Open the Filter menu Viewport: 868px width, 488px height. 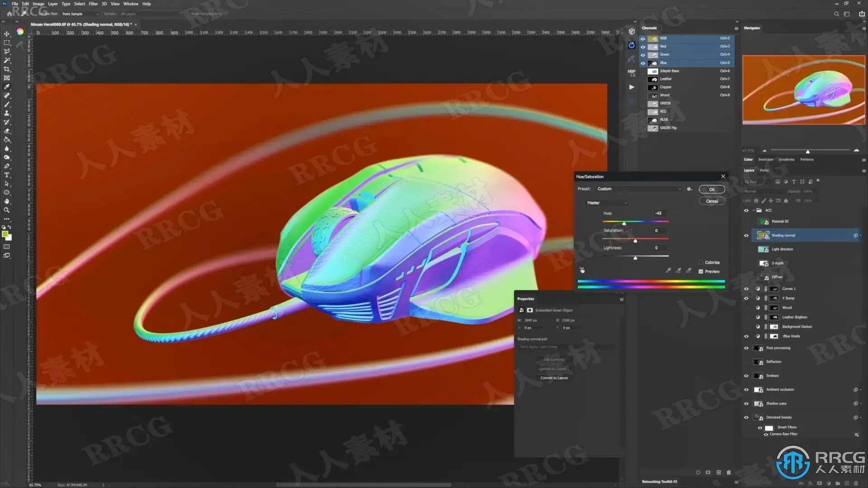coord(93,4)
